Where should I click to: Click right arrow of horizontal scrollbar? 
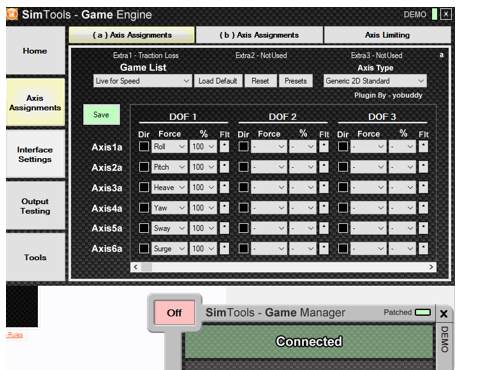pos(431,267)
